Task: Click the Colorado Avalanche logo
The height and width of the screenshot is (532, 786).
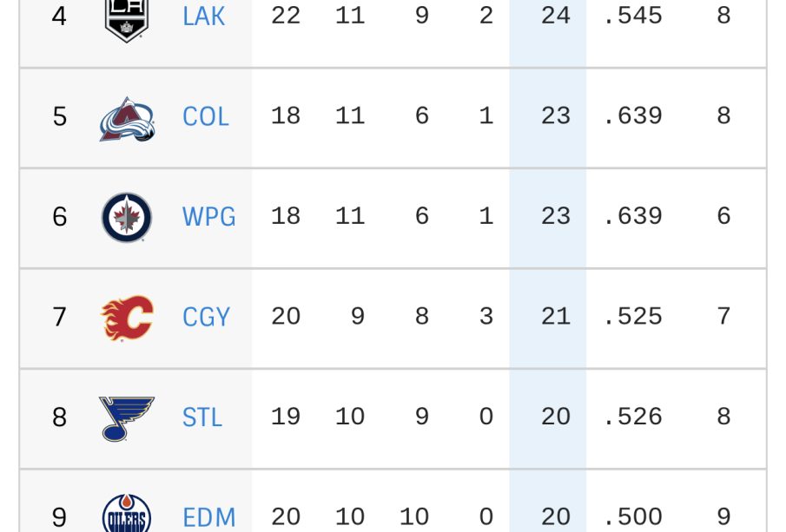Action: [x=128, y=119]
